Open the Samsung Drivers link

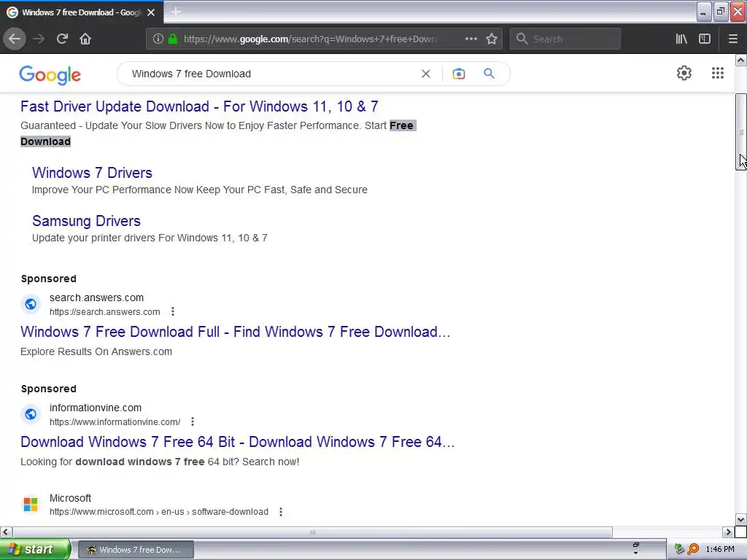click(x=86, y=220)
